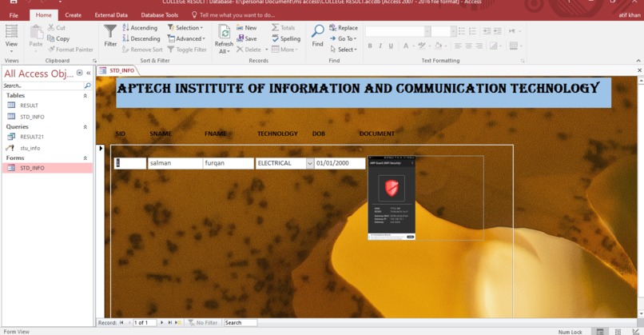Toggle Italic text formatting
This screenshot has height=335, width=644.
click(380, 46)
